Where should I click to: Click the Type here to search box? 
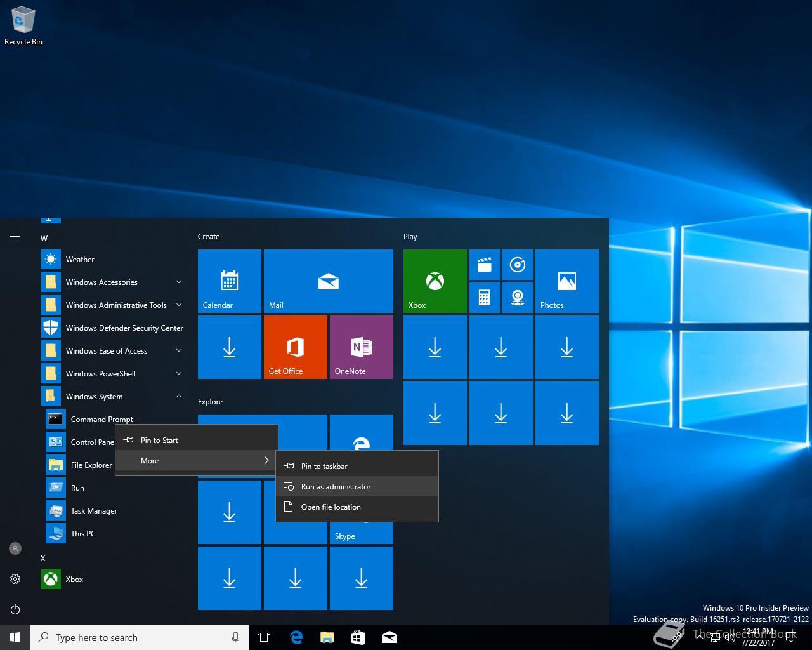(x=140, y=637)
